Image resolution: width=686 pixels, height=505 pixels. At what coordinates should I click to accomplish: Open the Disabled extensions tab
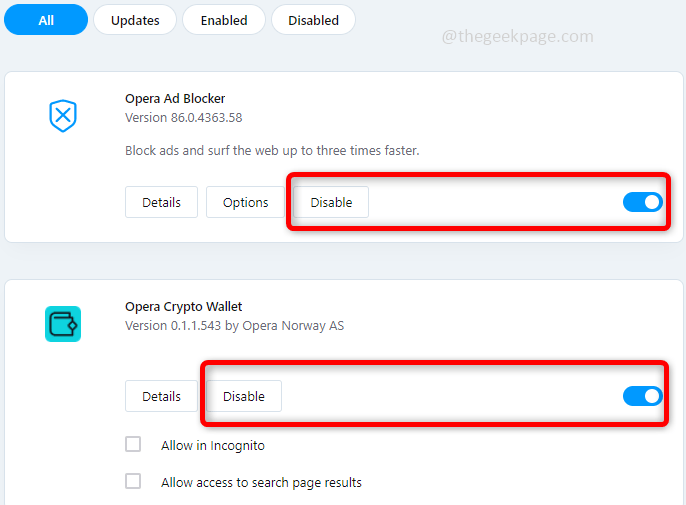point(313,20)
